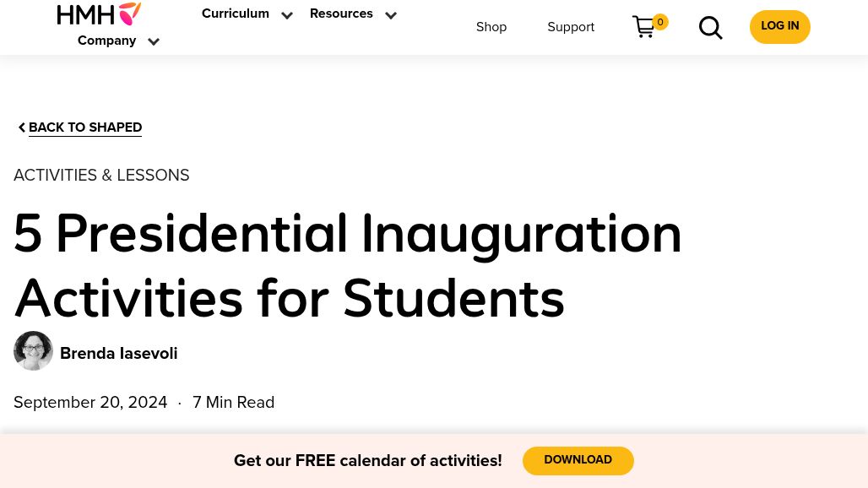868x488 pixels.
Task: Click the back arrow beside Back to Shaped
Action: [21, 127]
